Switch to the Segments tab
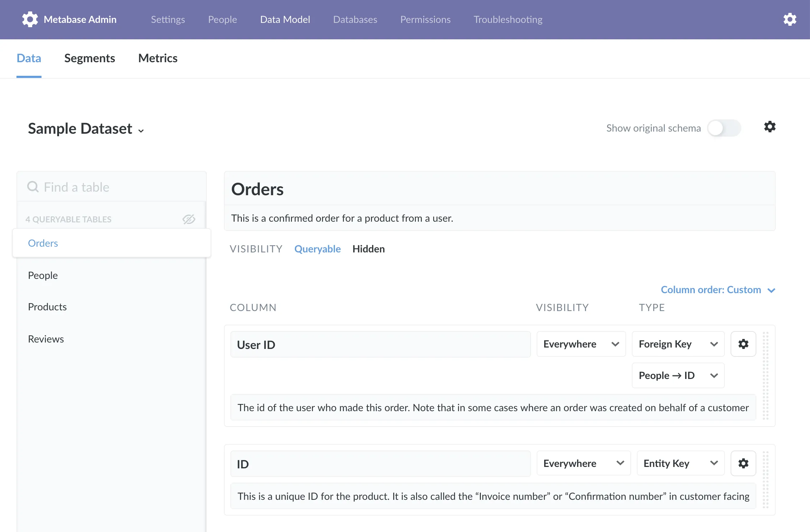Image resolution: width=810 pixels, height=532 pixels. pyautogui.click(x=90, y=58)
